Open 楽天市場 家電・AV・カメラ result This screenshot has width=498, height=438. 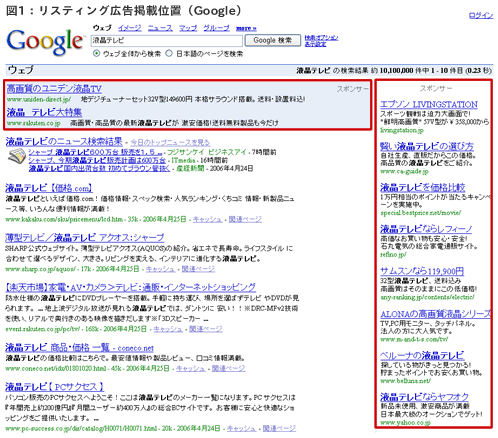[x=131, y=287]
